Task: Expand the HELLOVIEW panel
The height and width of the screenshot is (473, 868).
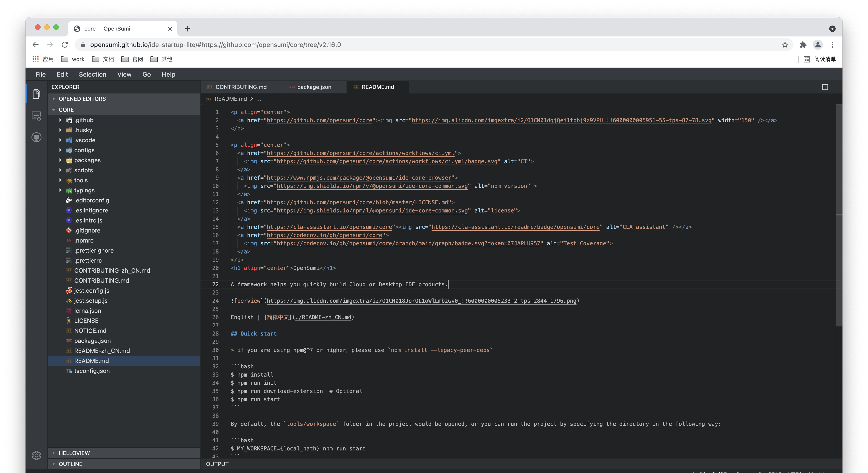Action: coord(124,453)
